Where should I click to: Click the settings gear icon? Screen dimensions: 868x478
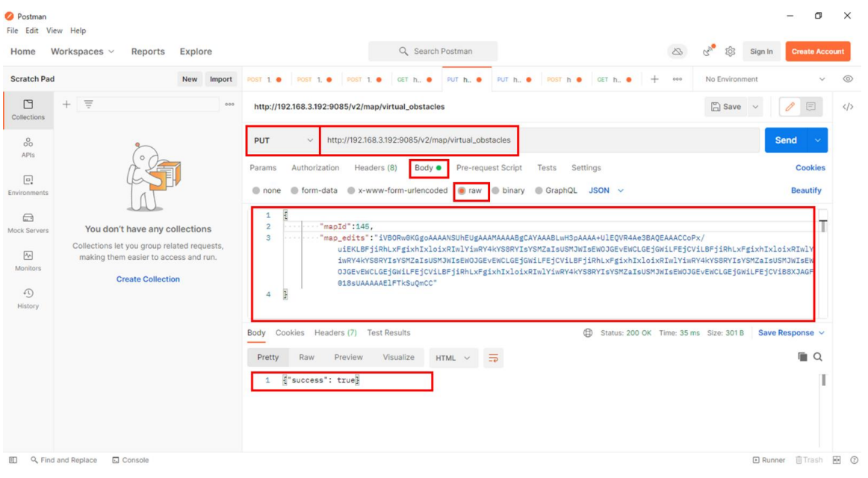tap(731, 52)
